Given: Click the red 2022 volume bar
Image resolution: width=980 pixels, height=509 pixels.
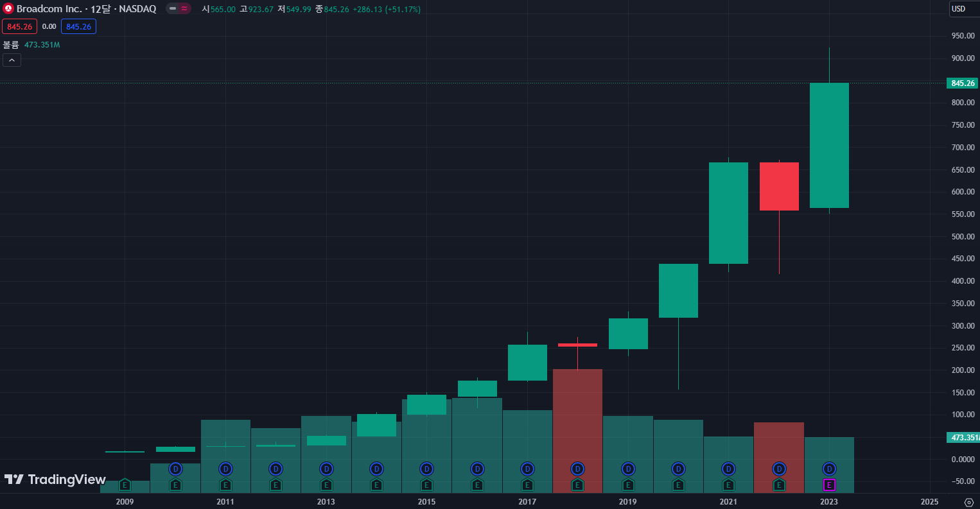Looking at the screenshot, I should (779, 458).
